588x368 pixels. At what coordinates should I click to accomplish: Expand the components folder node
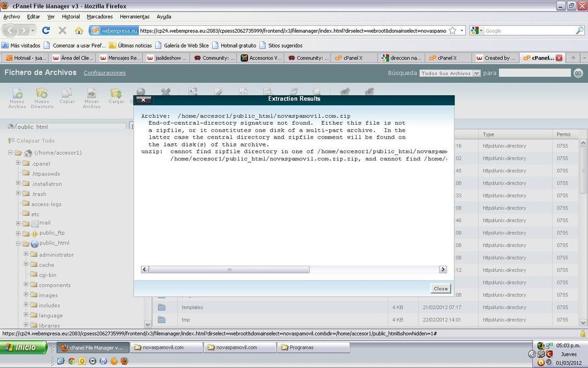[26, 285]
